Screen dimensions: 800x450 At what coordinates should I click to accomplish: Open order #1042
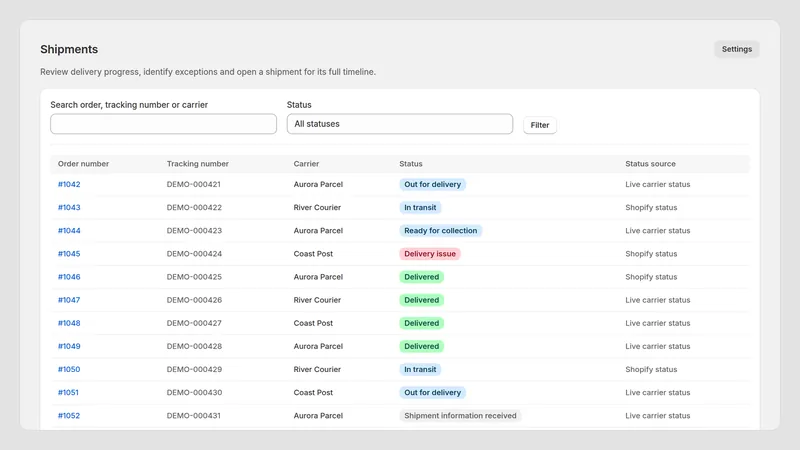[x=69, y=184]
